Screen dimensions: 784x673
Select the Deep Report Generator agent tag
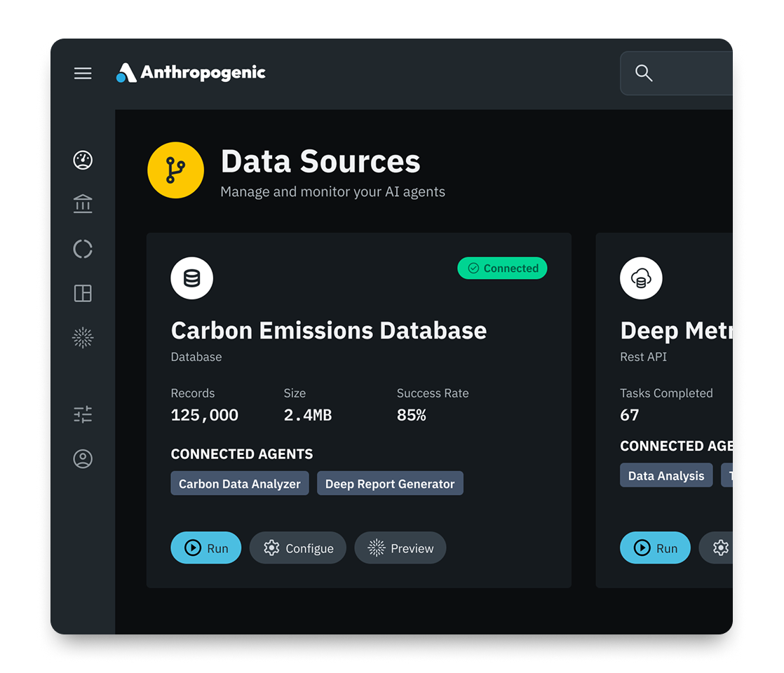coord(390,484)
